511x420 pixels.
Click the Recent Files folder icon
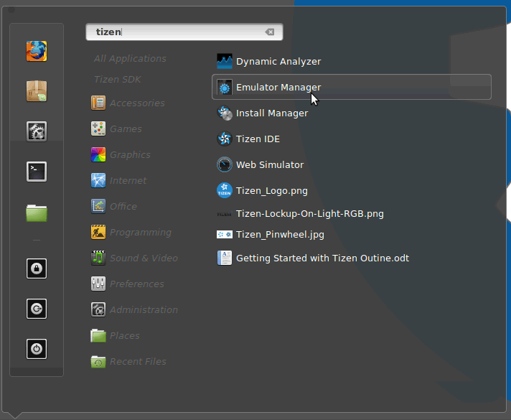tap(98, 361)
